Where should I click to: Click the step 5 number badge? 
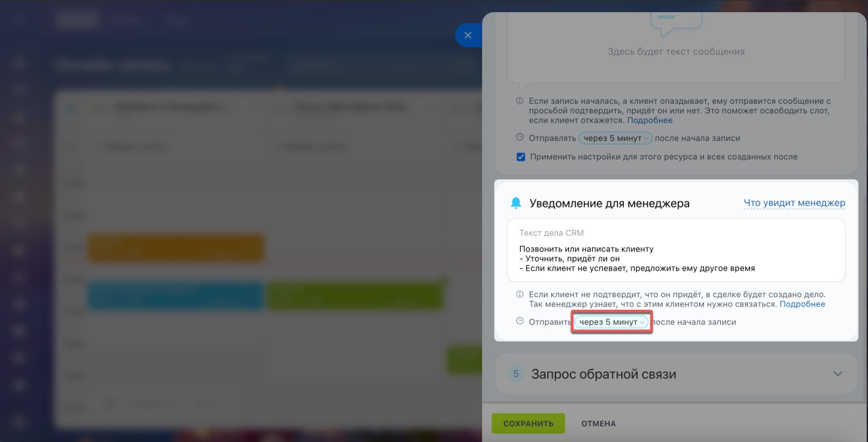click(516, 374)
